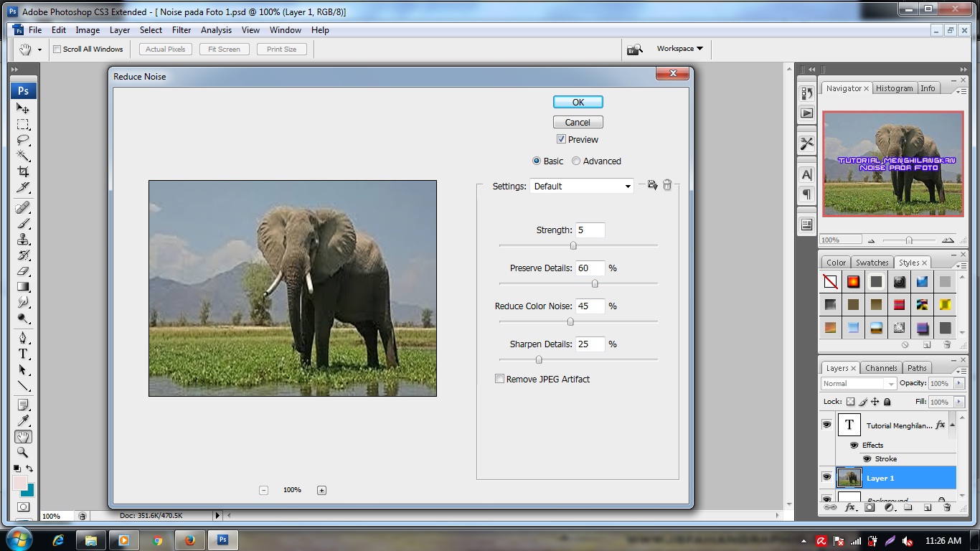Toggle the Preview checkbox
Viewport: 980px width, 551px height.
pos(561,139)
